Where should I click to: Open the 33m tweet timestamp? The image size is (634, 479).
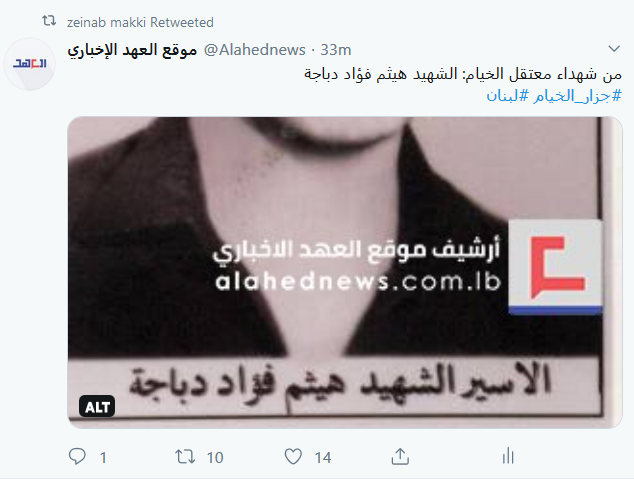tap(336, 50)
